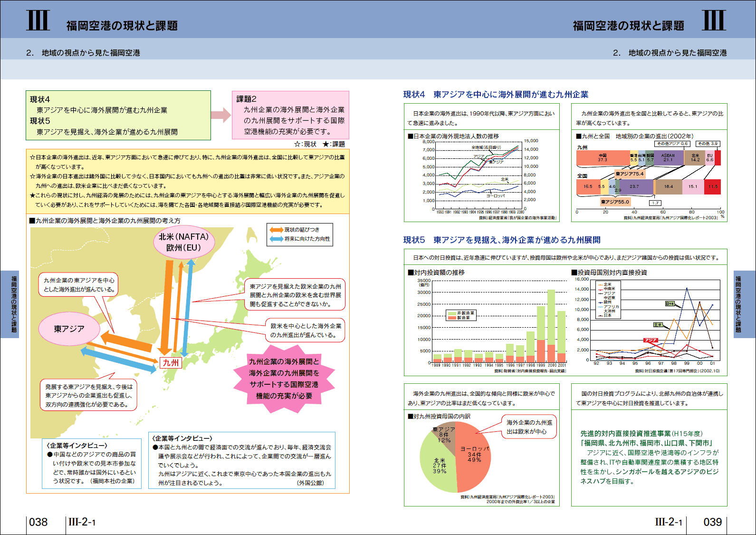Viewport: 756px width, 535px height.
Task: Click the callout 海外企業の九州進出は欧米が中心
Action: coord(529,427)
